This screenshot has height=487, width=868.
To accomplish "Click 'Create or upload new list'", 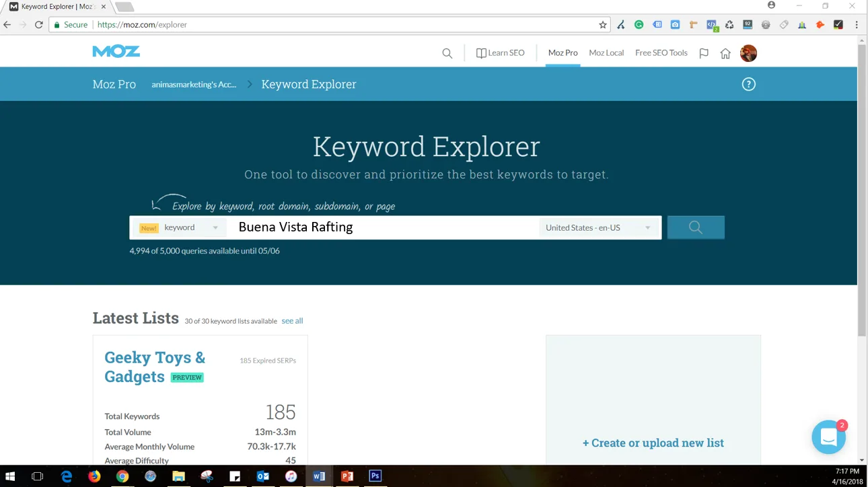I will (x=653, y=443).
